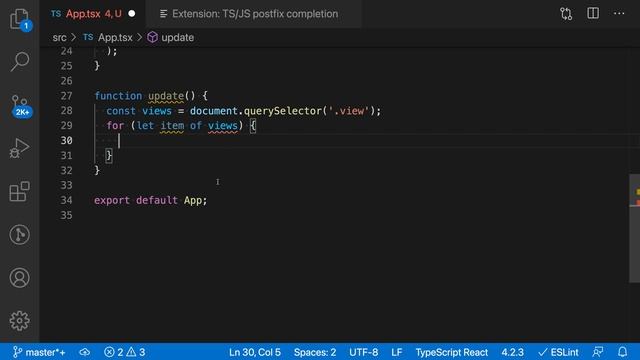Click the master*+ branch indicator
This screenshot has height=360, width=640.
(x=39, y=352)
